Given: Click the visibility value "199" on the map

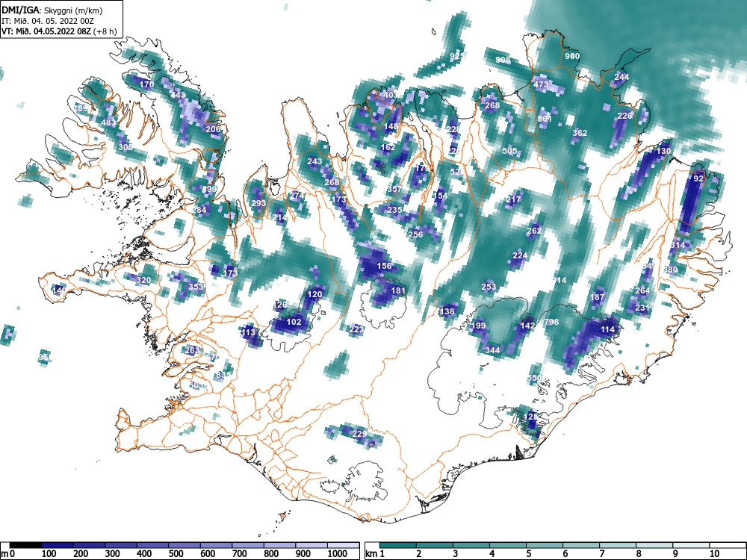Looking at the screenshot, I should click(x=478, y=326).
